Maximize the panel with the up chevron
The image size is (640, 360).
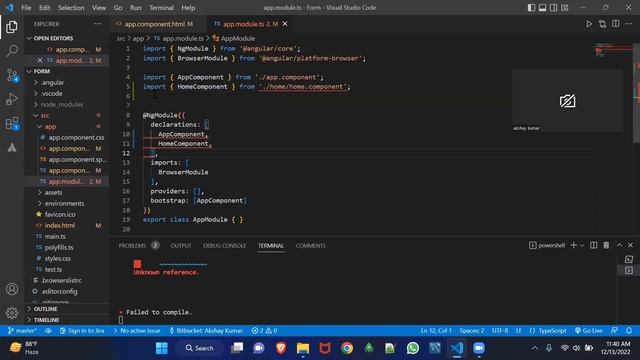[x=619, y=245]
